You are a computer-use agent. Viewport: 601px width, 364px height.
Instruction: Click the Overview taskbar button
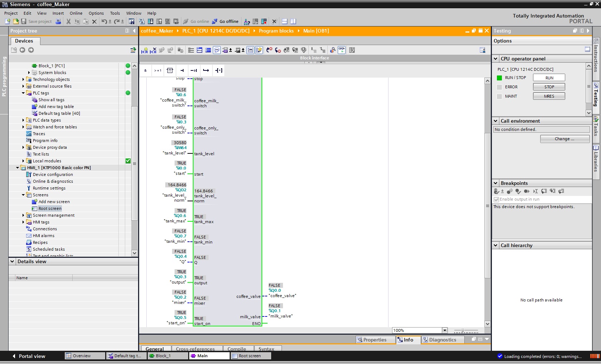click(85, 356)
